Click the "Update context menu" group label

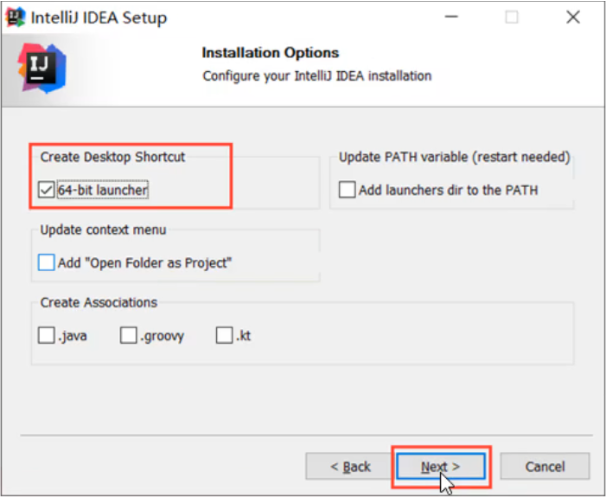point(103,230)
